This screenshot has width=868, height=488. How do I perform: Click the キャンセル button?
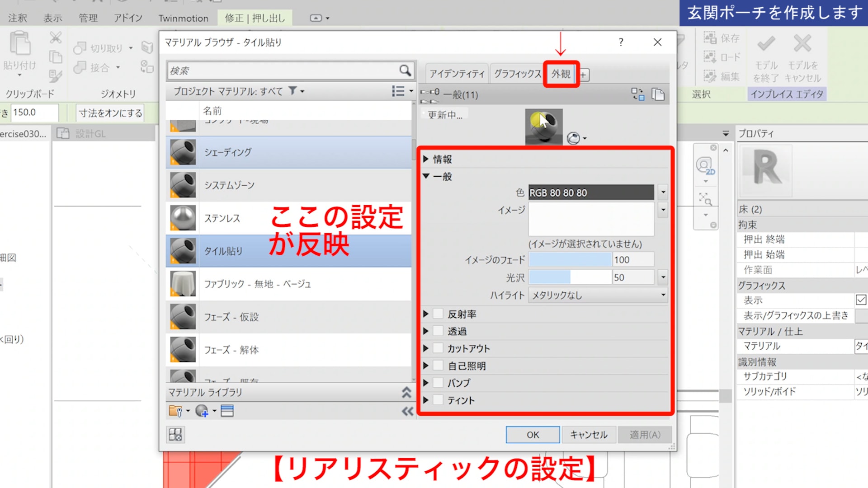coord(588,435)
